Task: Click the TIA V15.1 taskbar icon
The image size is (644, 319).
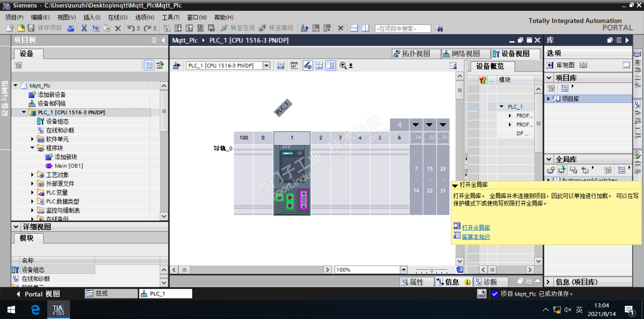Action: coord(58,310)
